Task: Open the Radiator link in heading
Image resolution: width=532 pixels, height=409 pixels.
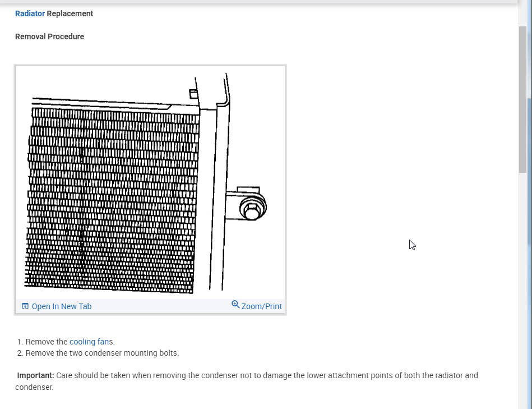Action: (x=30, y=13)
